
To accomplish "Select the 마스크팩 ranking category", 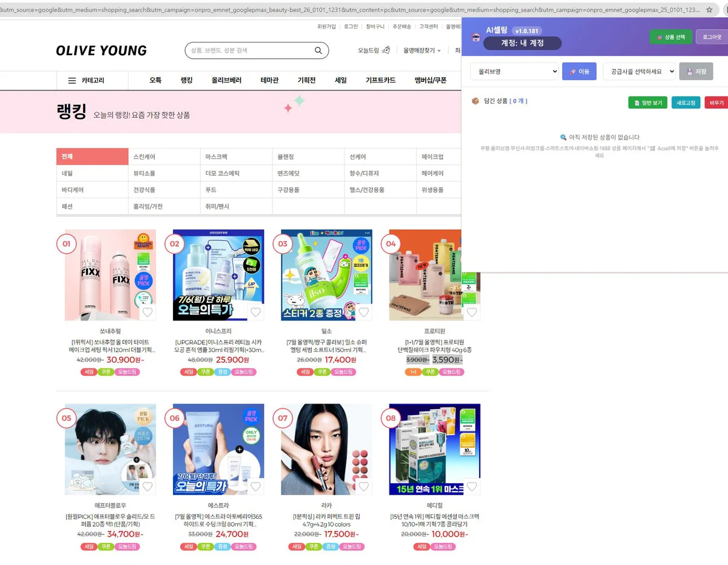I will click(237, 157).
